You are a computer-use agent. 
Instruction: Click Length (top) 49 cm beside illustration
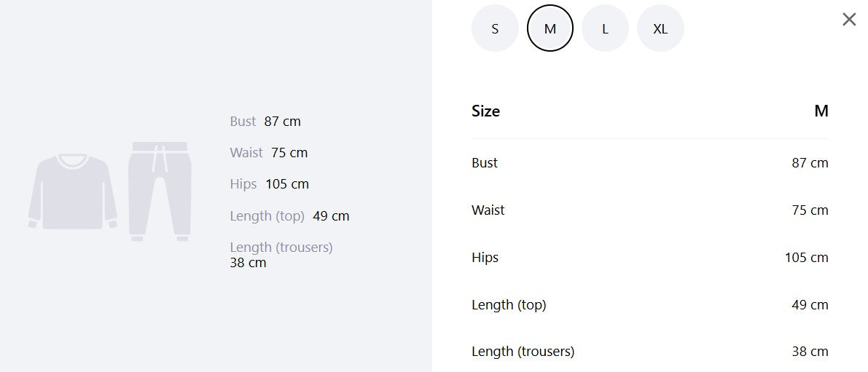tap(289, 216)
